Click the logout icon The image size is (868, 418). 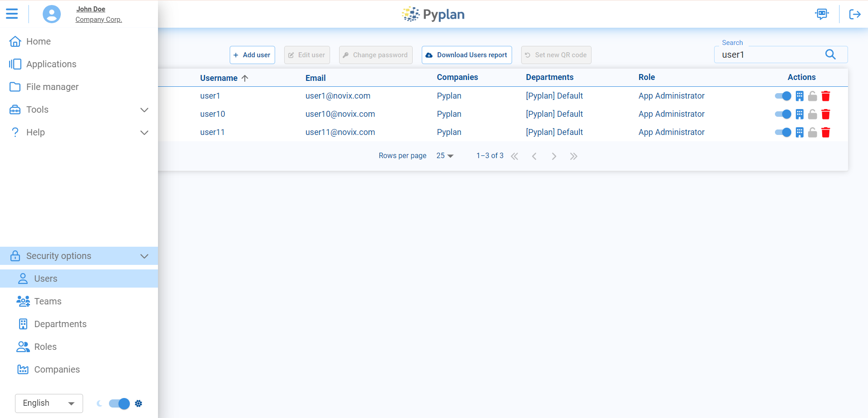(855, 14)
